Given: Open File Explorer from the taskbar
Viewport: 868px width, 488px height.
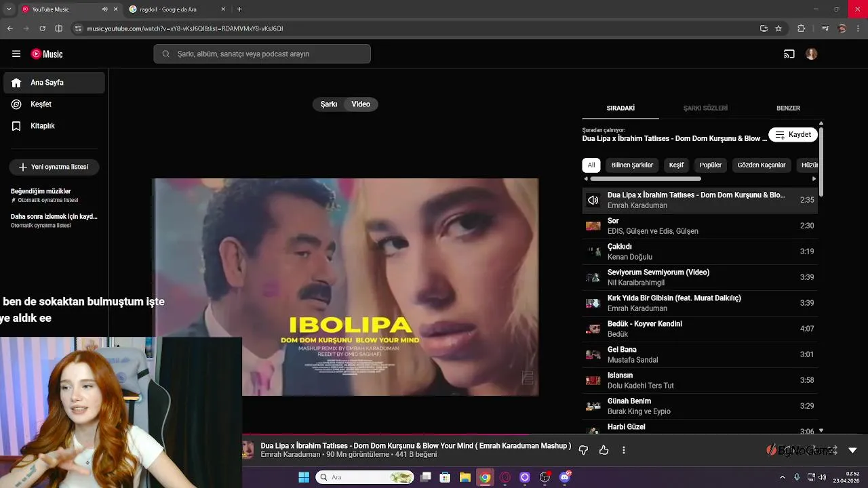Looking at the screenshot, I should [465, 477].
